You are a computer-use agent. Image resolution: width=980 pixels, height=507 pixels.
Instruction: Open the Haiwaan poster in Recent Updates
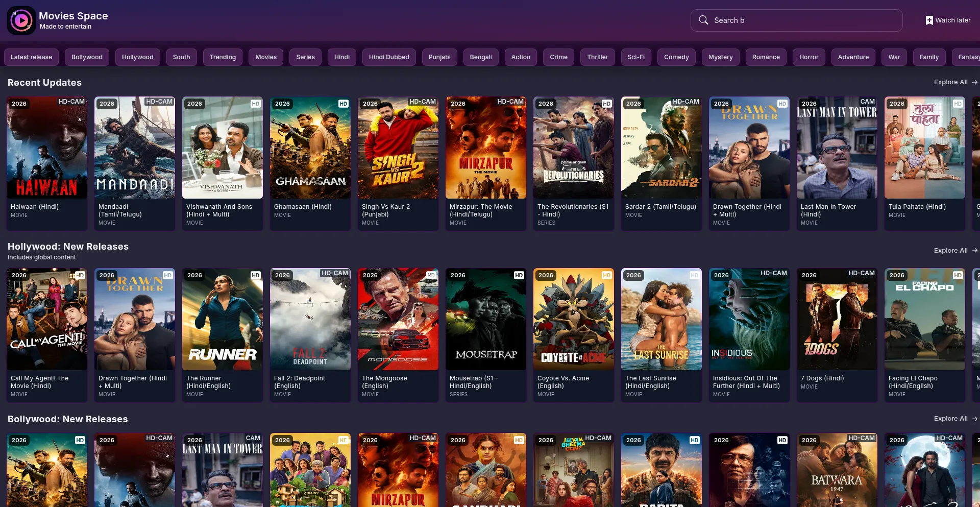(47, 148)
